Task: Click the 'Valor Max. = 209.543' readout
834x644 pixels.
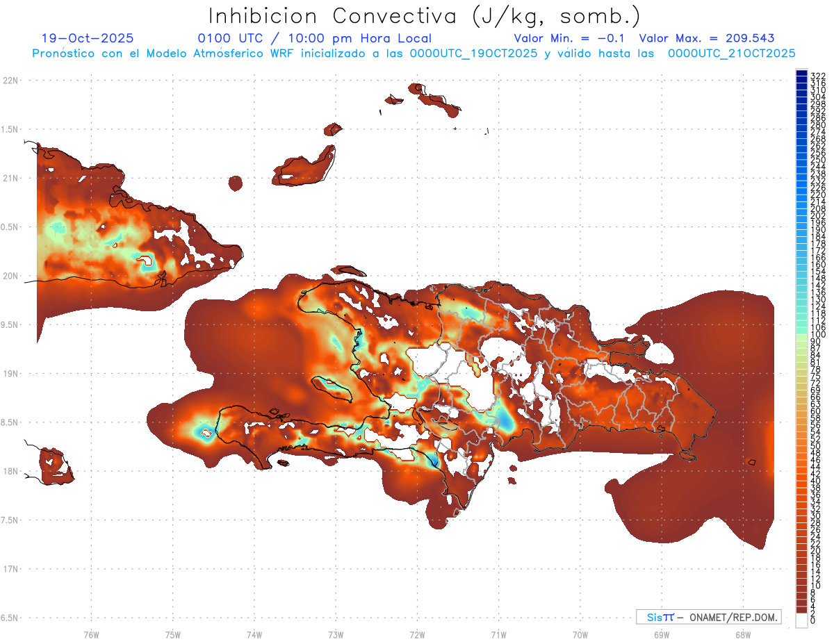Action: click(x=707, y=39)
